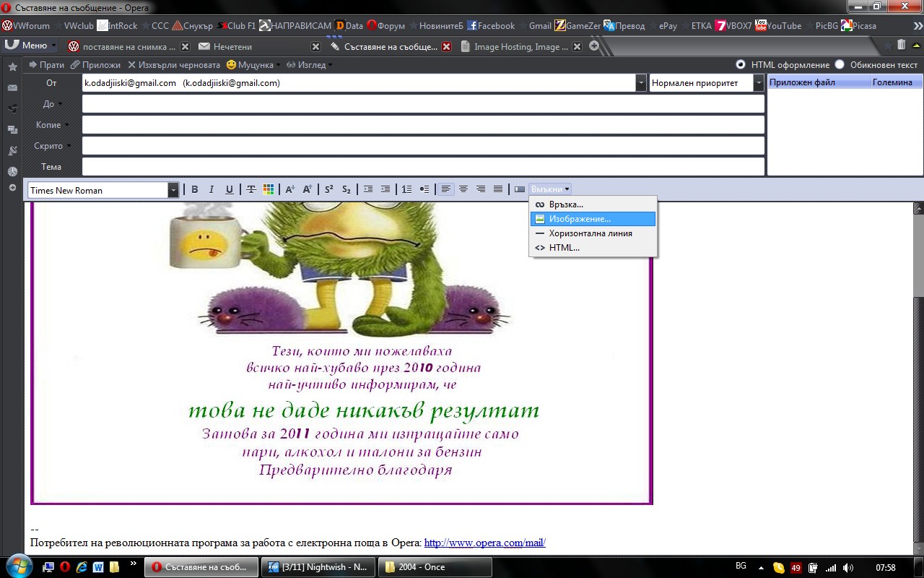
Task: Click the Копие input field
Action: coord(423,125)
